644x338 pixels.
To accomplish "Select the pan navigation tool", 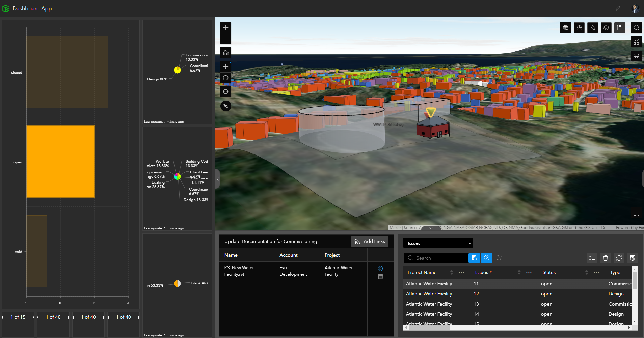I will (226, 66).
